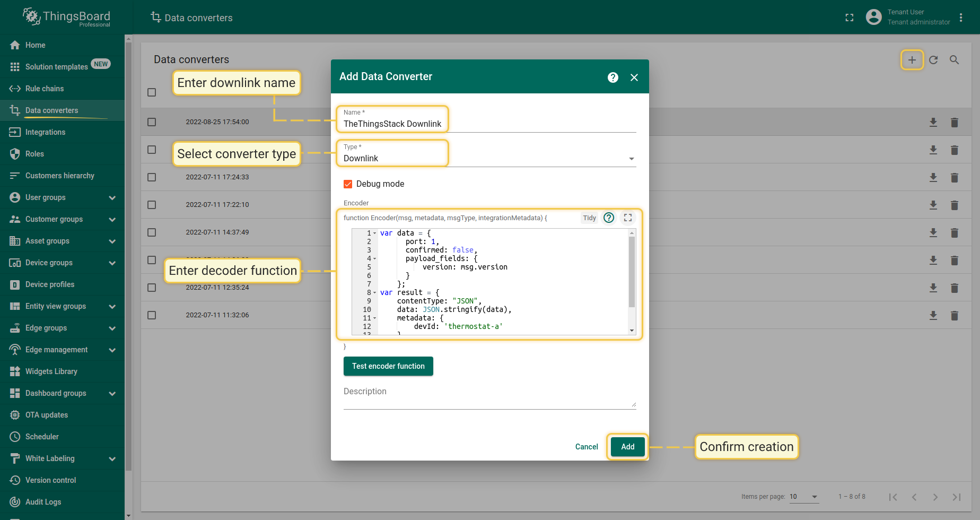Delete converter in 2022-07-11 14:37:49 row
Screen dimensions: 980x520
click(x=955, y=233)
